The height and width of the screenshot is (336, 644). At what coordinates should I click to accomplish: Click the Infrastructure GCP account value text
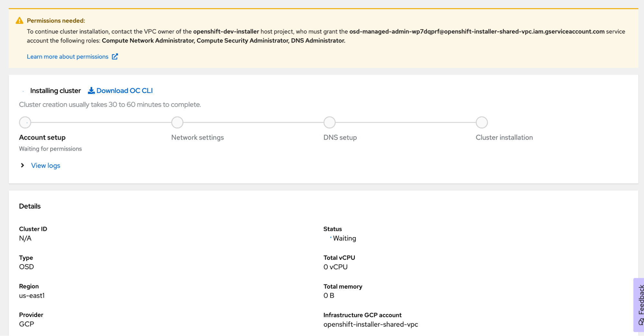point(370,324)
